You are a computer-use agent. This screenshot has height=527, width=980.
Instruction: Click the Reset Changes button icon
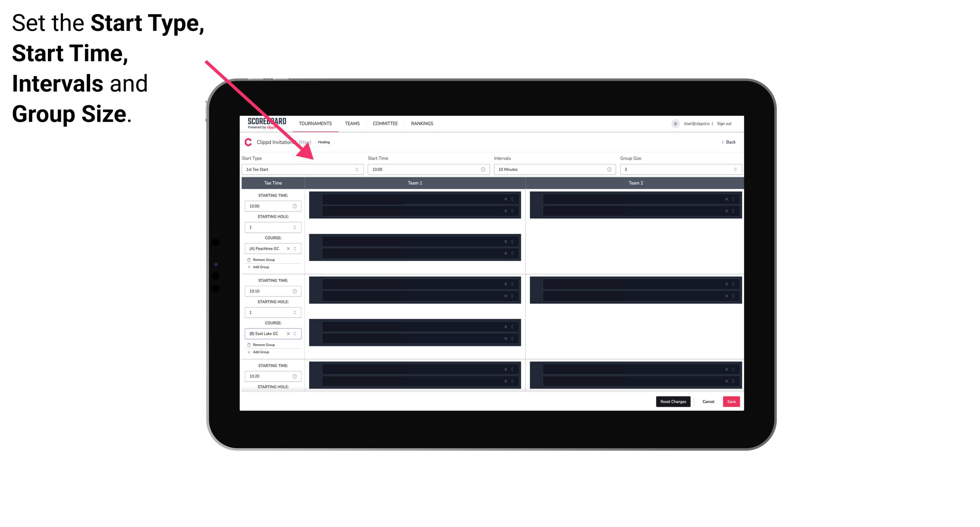click(x=673, y=401)
